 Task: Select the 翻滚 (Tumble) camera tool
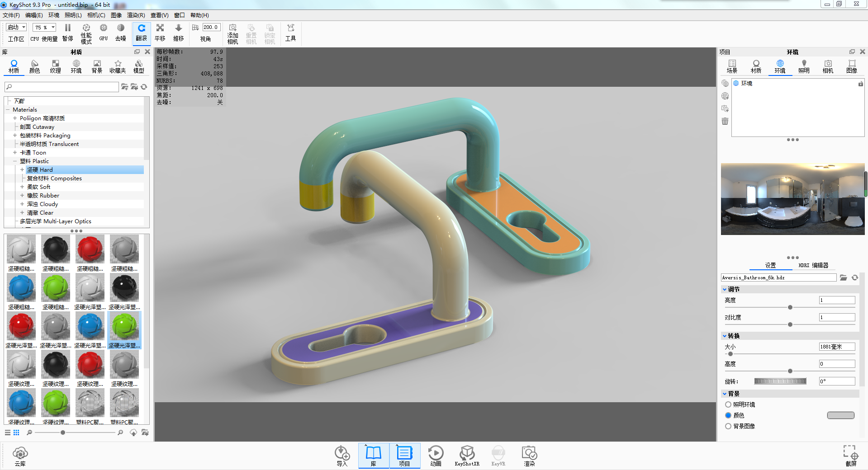click(141, 33)
